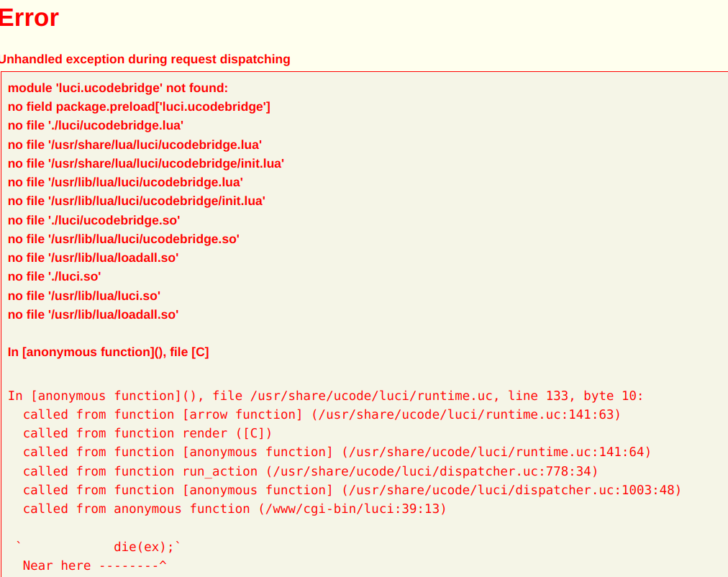Click the "In [anonymous function](), file [C]" line
The height and width of the screenshot is (577, 728).
(x=108, y=353)
